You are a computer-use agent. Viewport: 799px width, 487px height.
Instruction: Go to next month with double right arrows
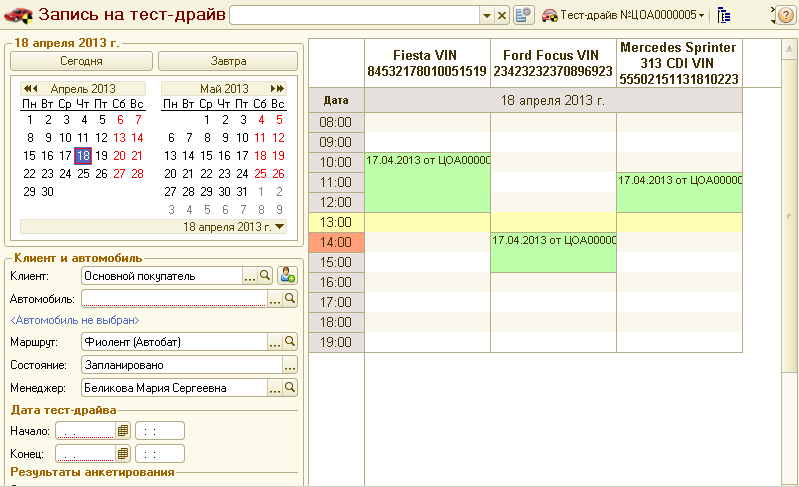(277, 89)
